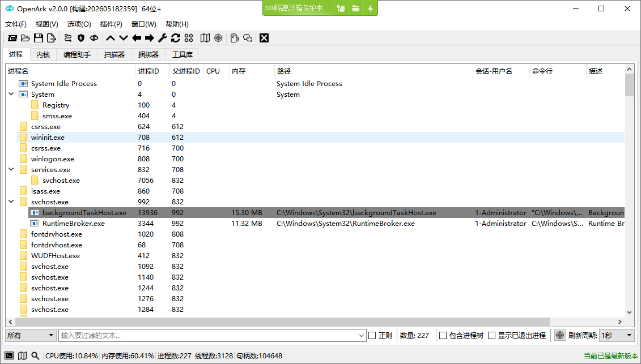Tick the 包含进程树 checkbox
This screenshot has height=364, width=641.
[443, 335]
